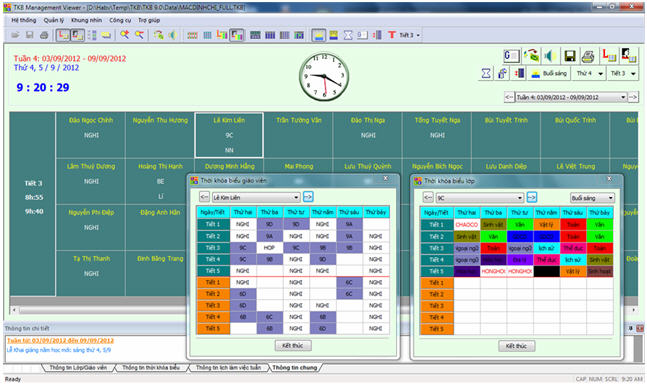Click the black floppy disk save icon
This screenshot has height=384, width=647.
coord(569,56)
